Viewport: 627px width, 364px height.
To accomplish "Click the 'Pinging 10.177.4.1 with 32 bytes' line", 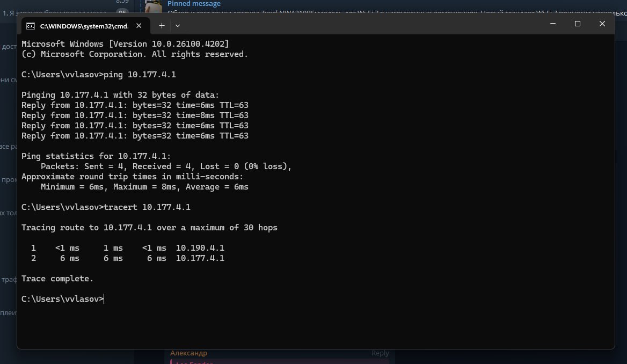I will pos(120,95).
